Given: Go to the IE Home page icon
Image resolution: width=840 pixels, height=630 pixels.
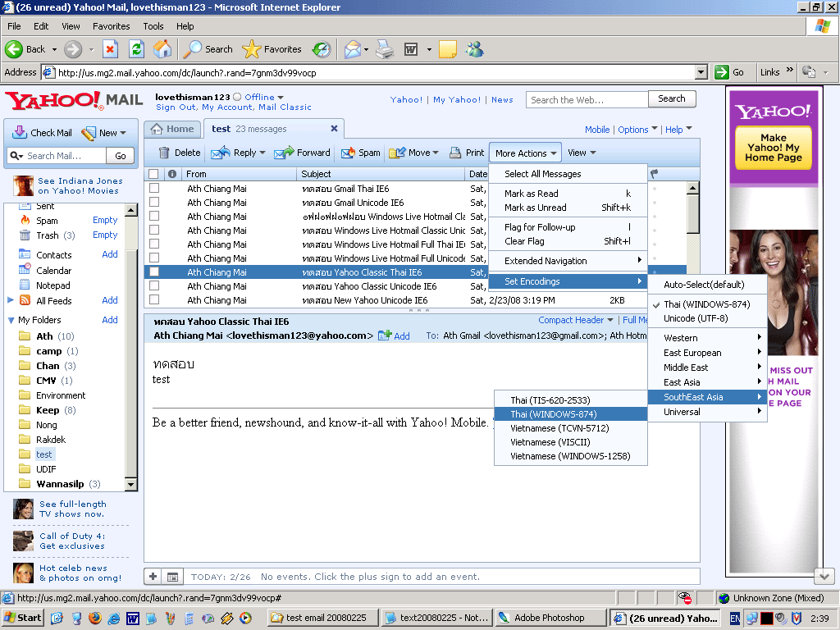Looking at the screenshot, I should coord(162,49).
